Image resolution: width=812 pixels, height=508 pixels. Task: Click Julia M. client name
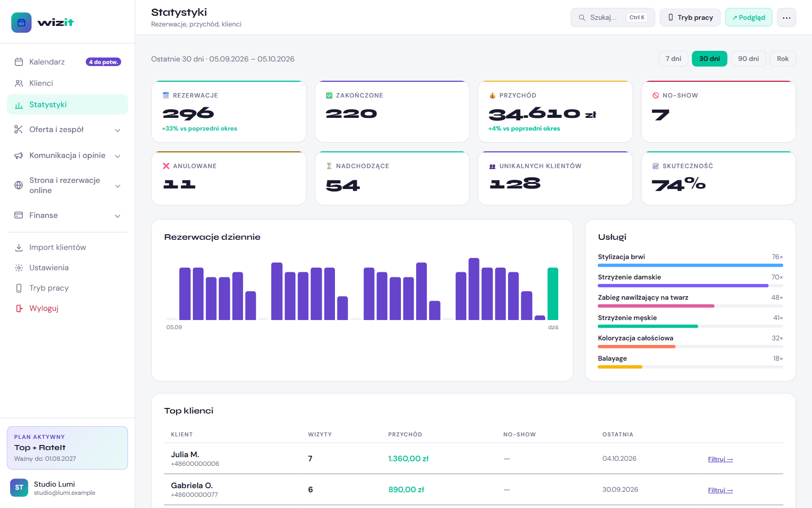(x=185, y=455)
